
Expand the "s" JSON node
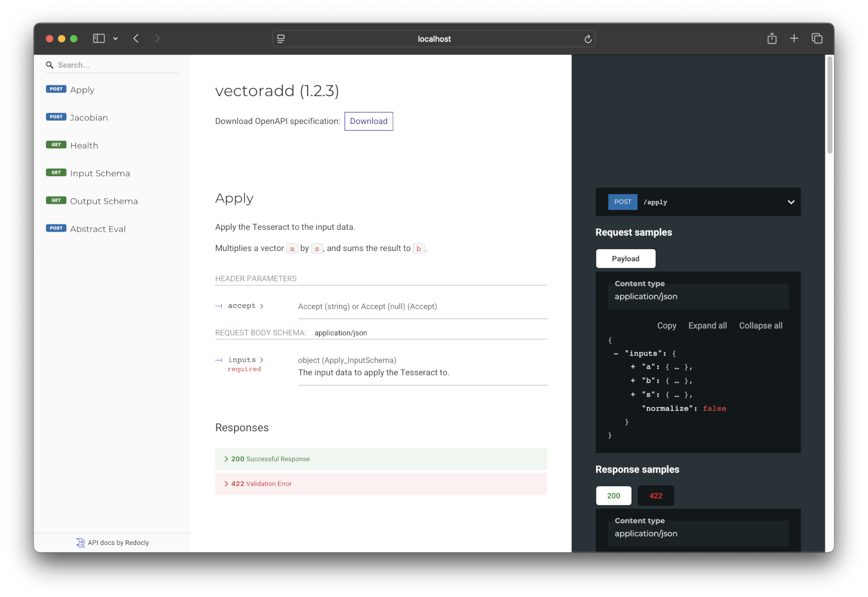(633, 395)
